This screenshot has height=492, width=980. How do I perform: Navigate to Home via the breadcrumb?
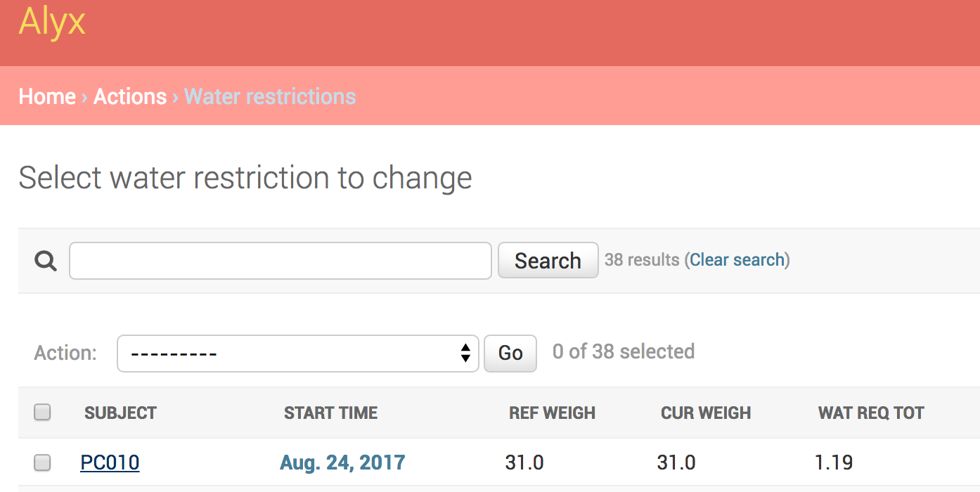[47, 96]
